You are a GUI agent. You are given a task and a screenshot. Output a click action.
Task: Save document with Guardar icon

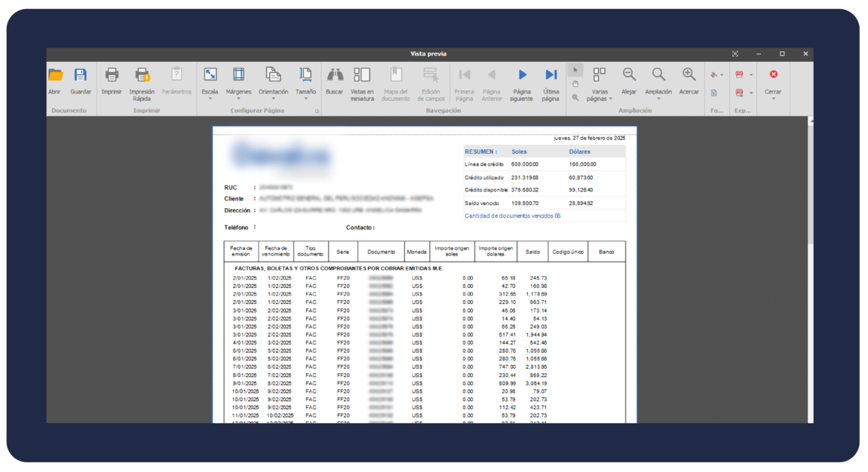click(x=81, y=75)
